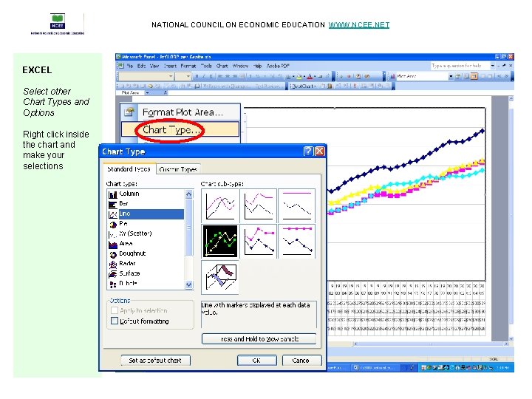Open the Adobe PDF menu
Screen dimensions: 532x399
coord(278,66)
